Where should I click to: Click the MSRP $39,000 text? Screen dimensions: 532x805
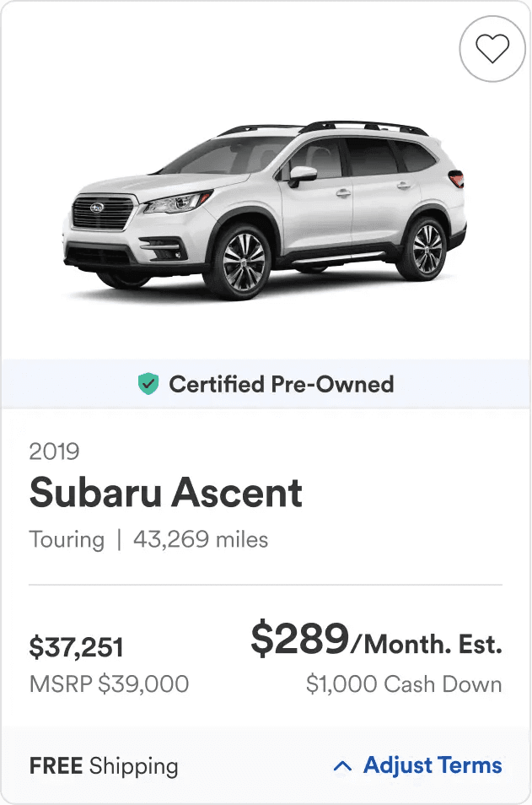[x=110, y=684]
